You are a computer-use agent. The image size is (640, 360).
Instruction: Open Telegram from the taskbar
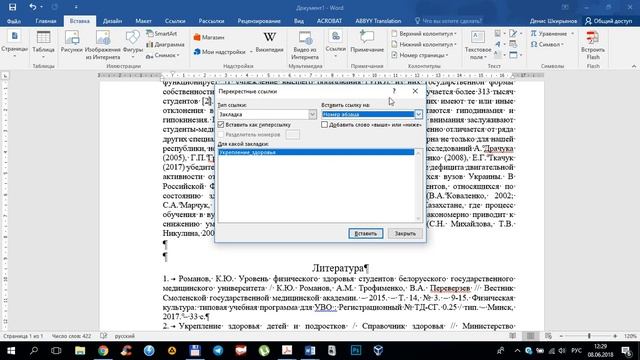218,350
